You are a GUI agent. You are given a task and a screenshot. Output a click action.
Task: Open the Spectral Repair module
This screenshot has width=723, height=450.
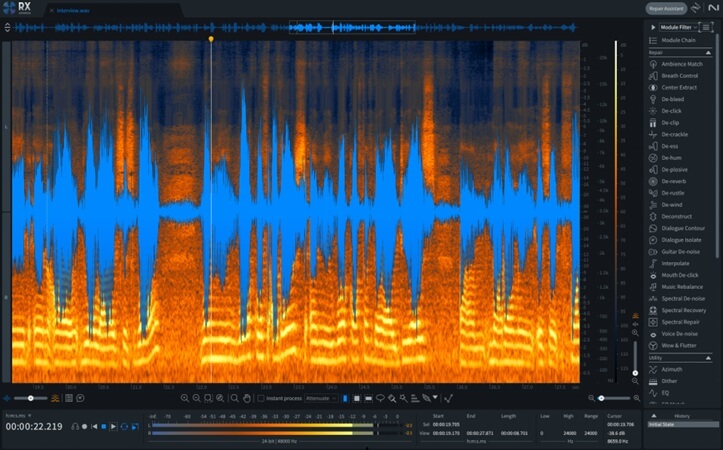tap(680, 321)
